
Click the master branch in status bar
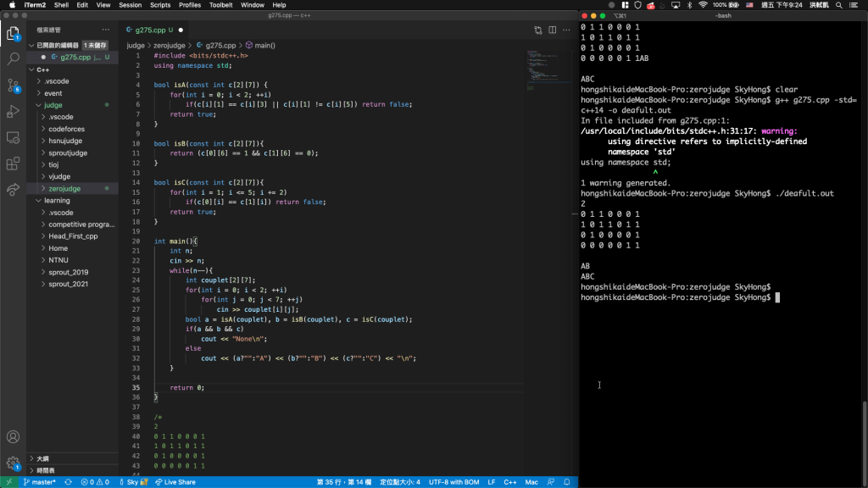click(40, 482)
